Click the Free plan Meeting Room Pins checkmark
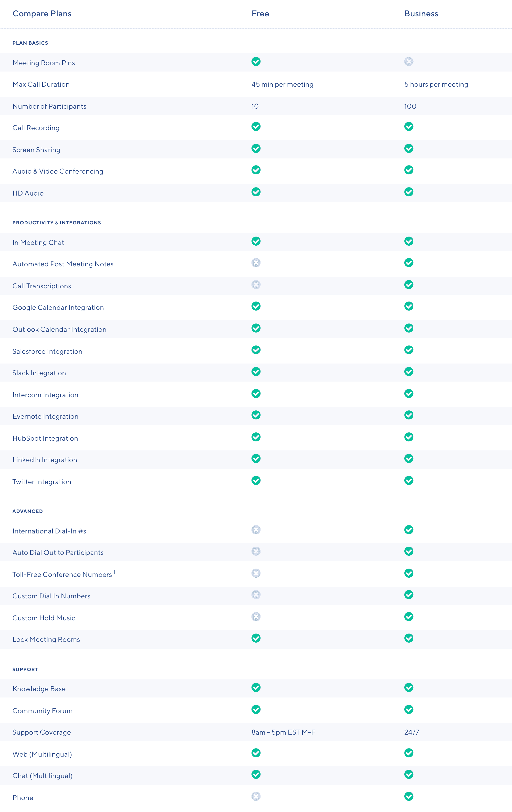This screenshot has width=512, height=812. (256, 62)
